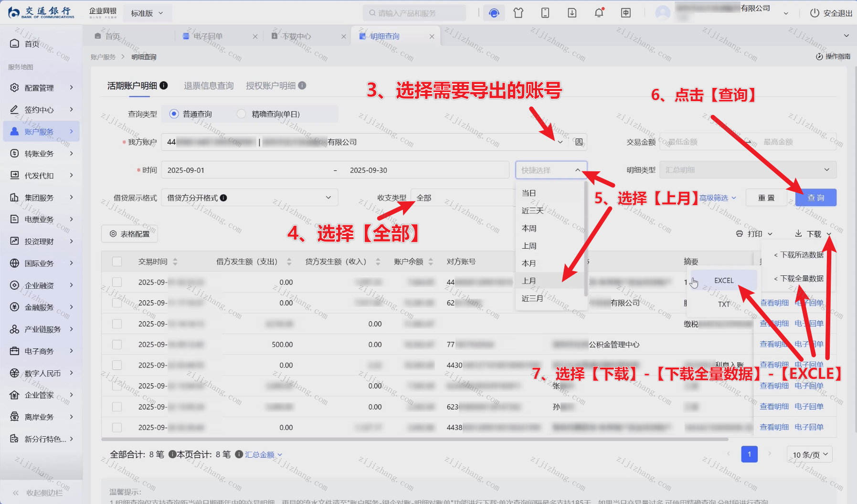Viewport: 857px width, 504px height.
Task: Open the 10 条/页 page size dropdown
Action: (810, 454)
